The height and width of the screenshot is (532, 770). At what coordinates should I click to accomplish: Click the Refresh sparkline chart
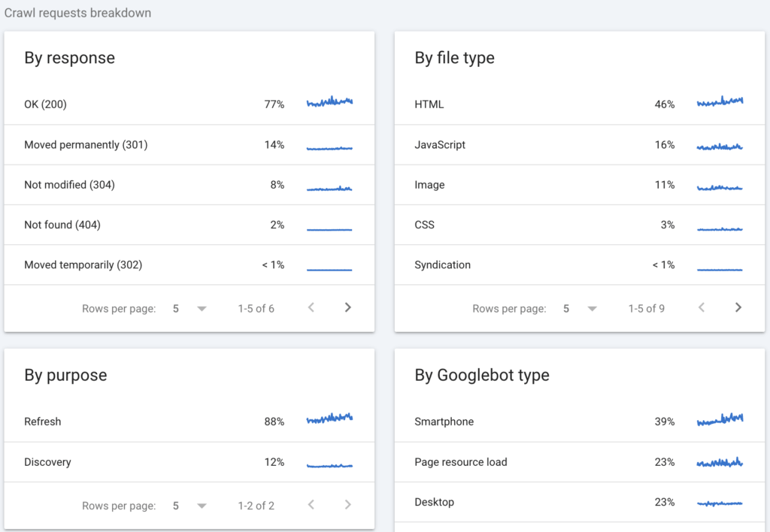point(329,419)
